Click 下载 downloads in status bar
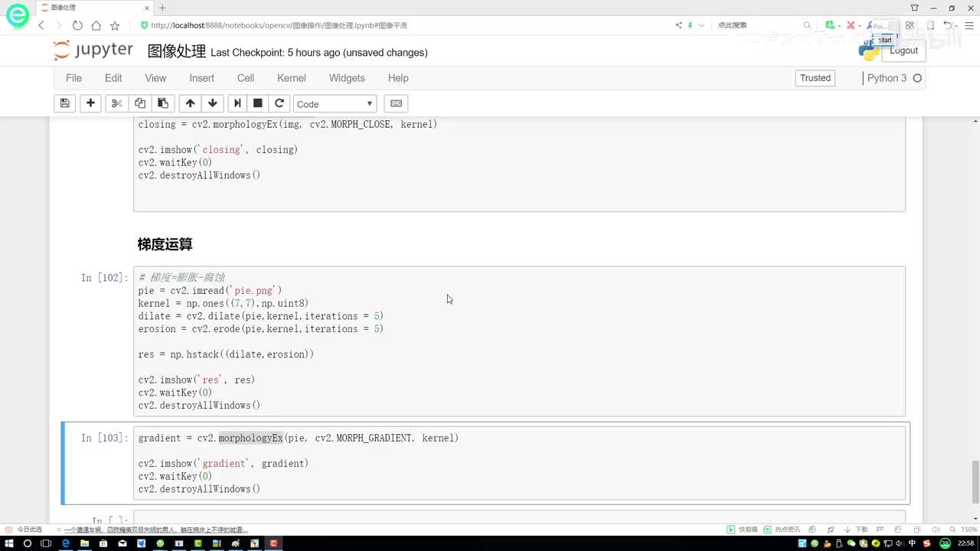 pyautogui.click(x=857, y=530)
